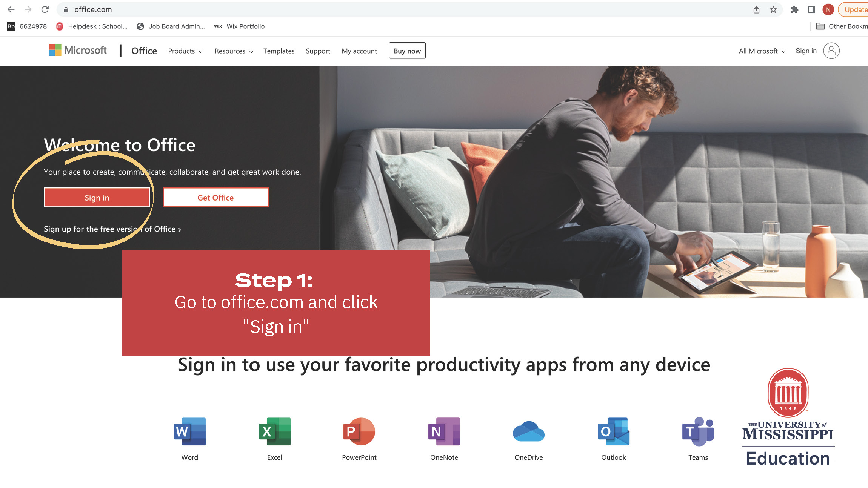Expand the All Microsoft dropdown
This screenshot has height=488, width=868.
[762, 51]
